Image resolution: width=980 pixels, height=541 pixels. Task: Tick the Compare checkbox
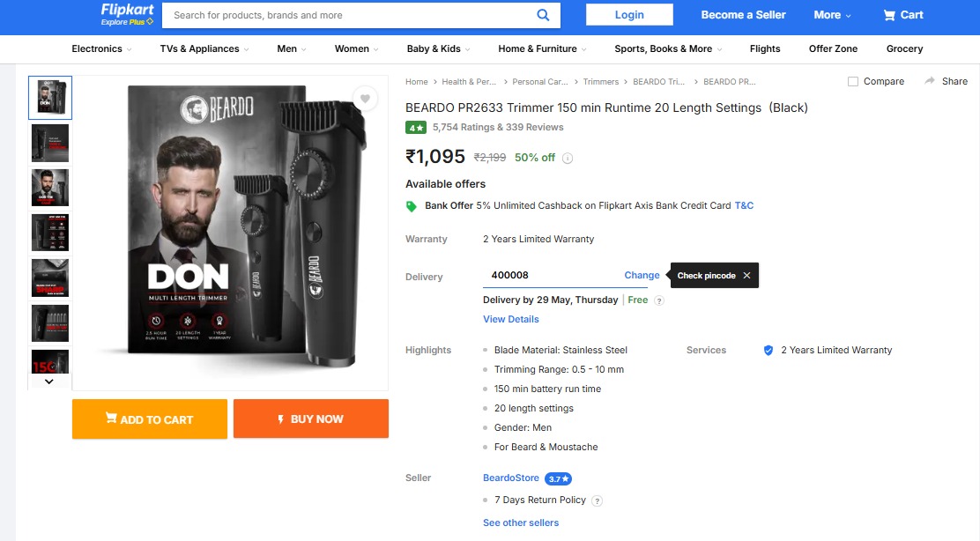(x=852, y=82)
